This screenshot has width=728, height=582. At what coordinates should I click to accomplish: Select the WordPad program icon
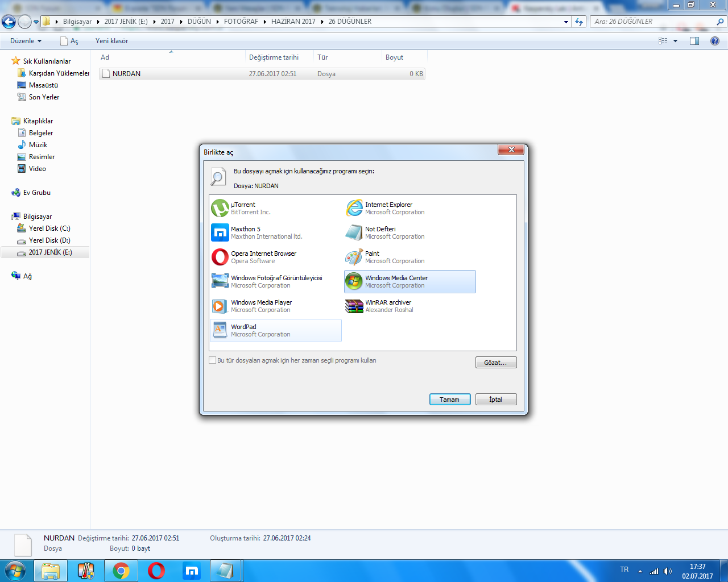click(x=220, y=330)
